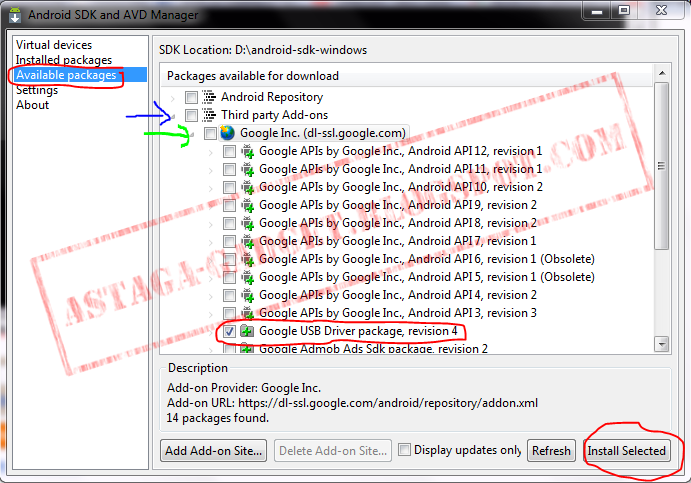691x483 pixels.
Task: Check Google APIs Android API 12 checkbox
Action: coord(229,152)
